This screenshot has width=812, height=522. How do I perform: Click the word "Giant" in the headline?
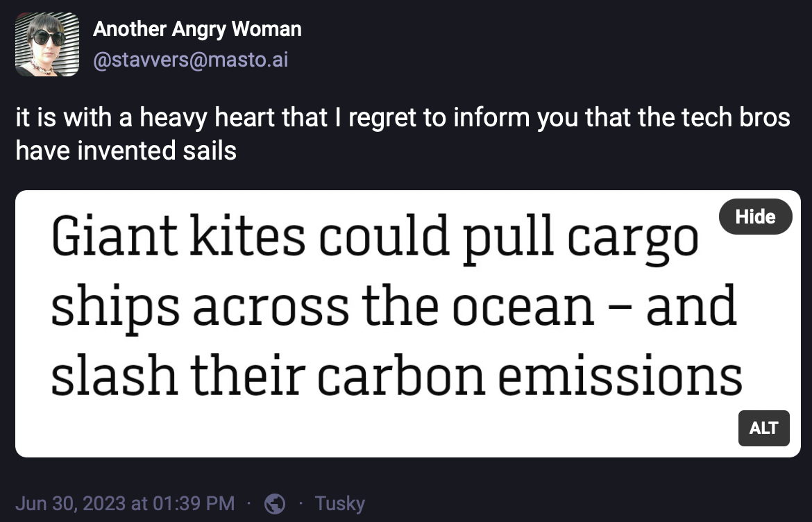pos(115,237)
